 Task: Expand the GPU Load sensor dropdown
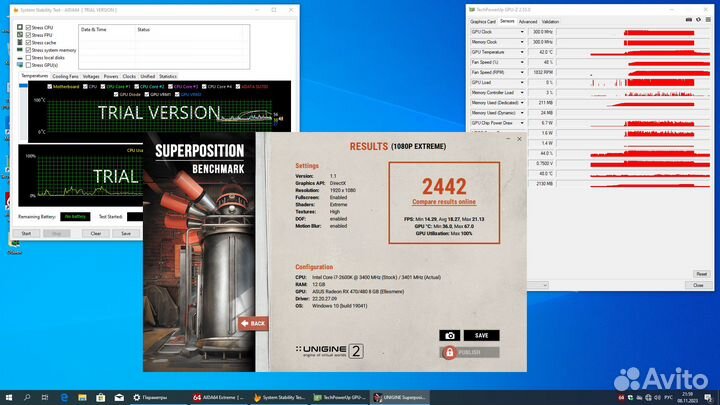tap(522, 83)
